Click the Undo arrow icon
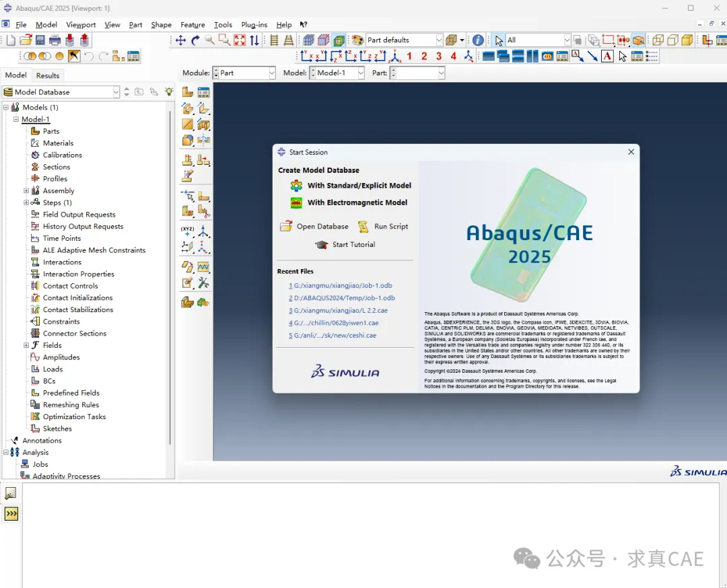The height and width of the screenshot is (588, 727). click(89, 57)
